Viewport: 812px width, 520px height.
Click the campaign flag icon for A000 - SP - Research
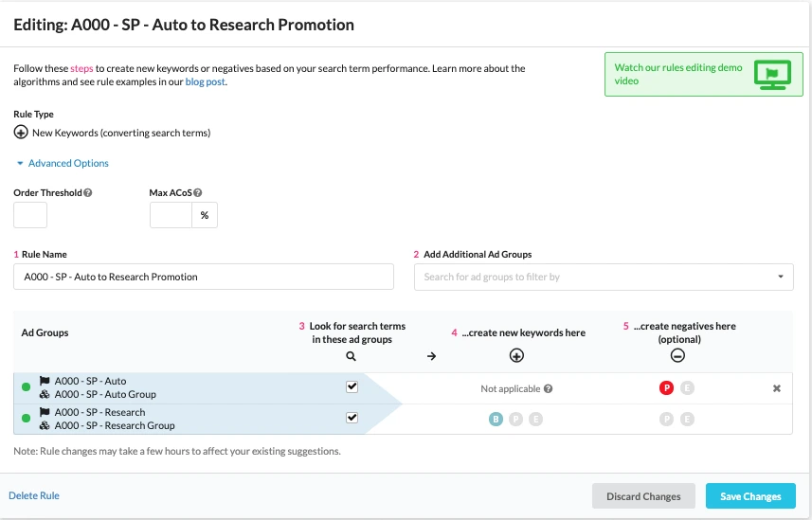45,412
